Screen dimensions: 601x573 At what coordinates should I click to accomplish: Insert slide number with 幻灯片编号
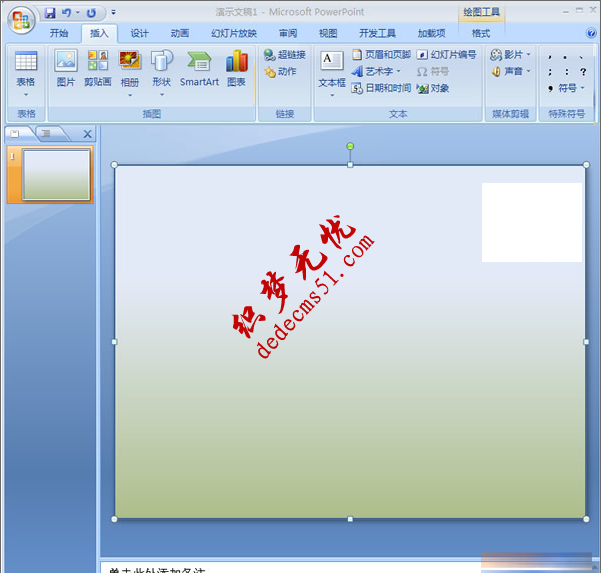[x=447, y=54]
